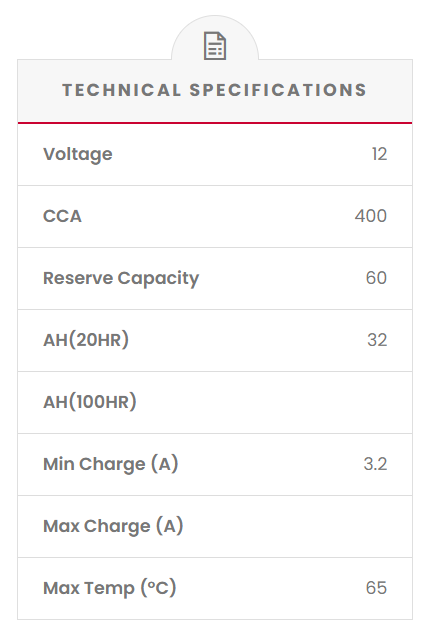431x639 pixels.
Task: Click the rounded tab behind the document icon
Action: pos(215,38)
